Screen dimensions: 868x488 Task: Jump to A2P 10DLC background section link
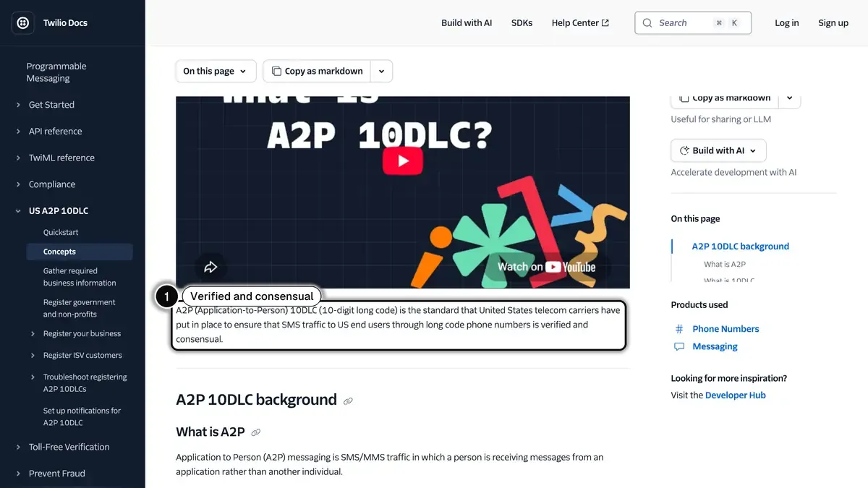(740, 247)
